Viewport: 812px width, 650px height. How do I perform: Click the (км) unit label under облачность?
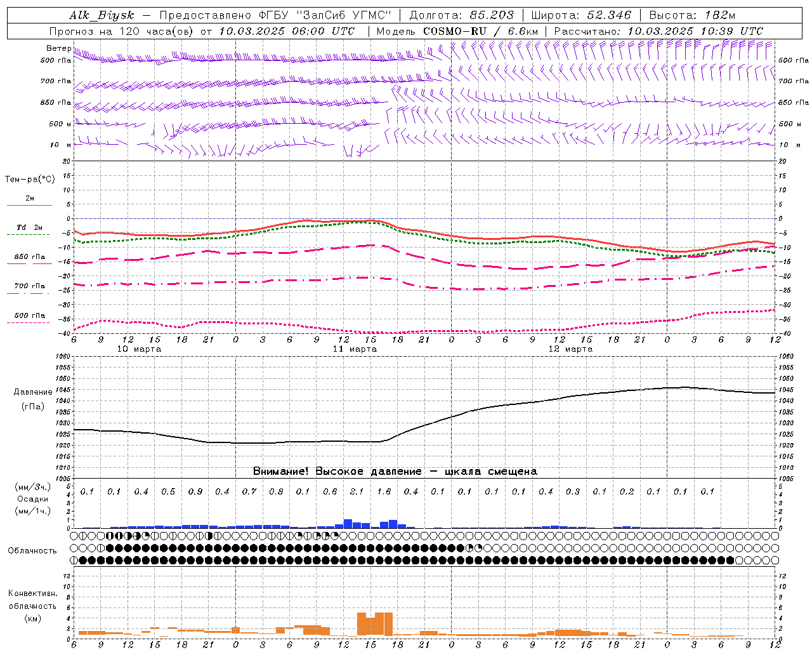33,618
